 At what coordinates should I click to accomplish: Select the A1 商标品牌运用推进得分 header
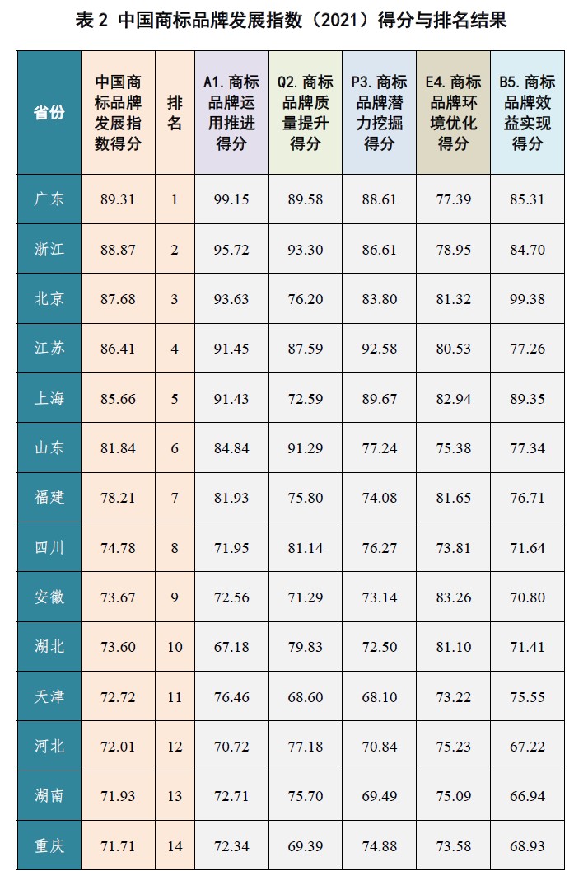click(x=231, y=113)
